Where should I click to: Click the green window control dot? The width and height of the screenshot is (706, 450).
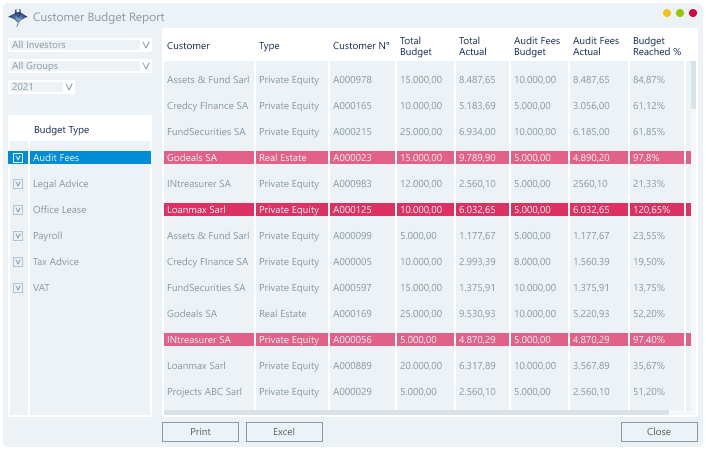(x=680, y=13)
